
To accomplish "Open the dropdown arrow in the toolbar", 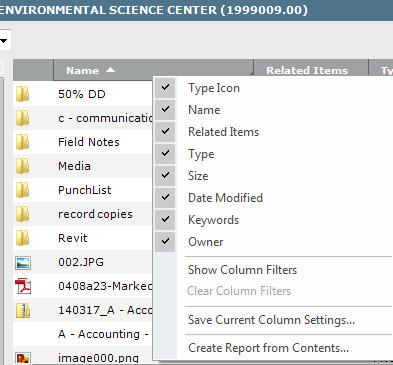I will point(4,41).
